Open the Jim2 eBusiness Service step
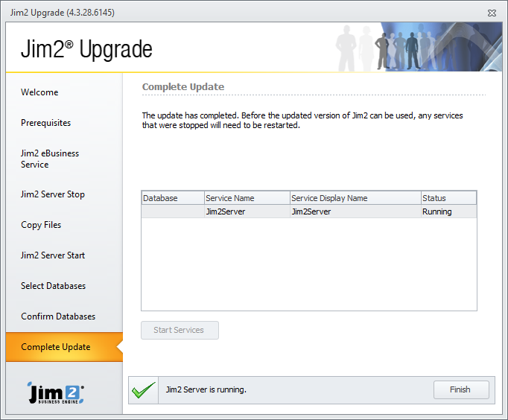The image size is (508, 420). point(50,159)
